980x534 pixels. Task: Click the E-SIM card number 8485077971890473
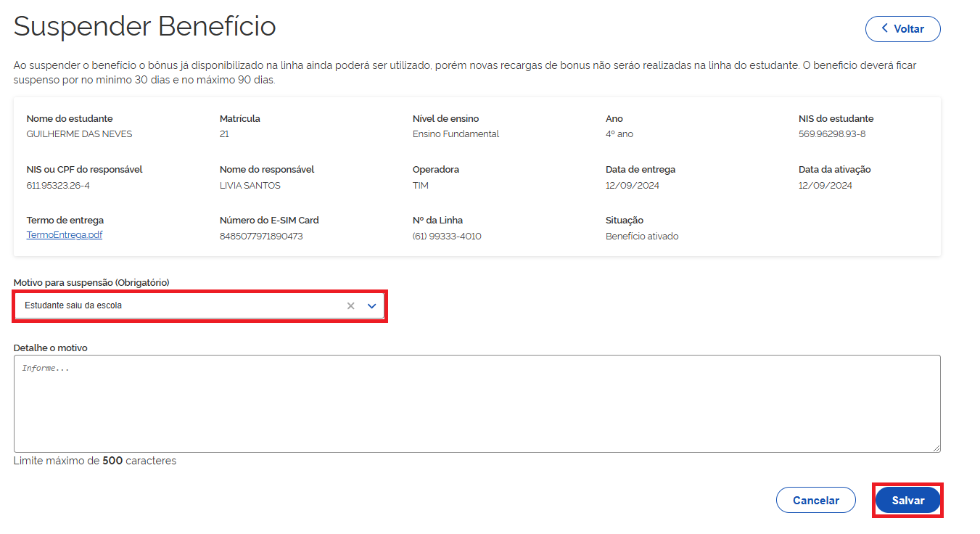(x=261, y=237)
